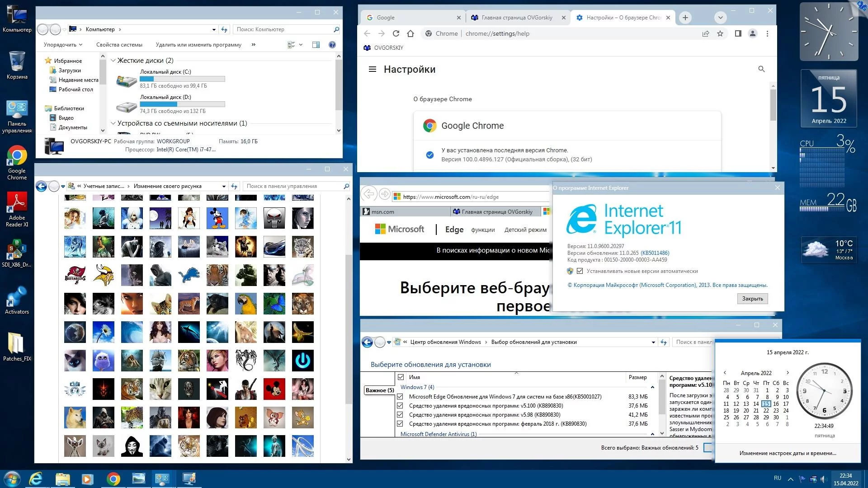868x488 pixels.
Task: Click the Chrome home button icon
Action: coord(410,33)
